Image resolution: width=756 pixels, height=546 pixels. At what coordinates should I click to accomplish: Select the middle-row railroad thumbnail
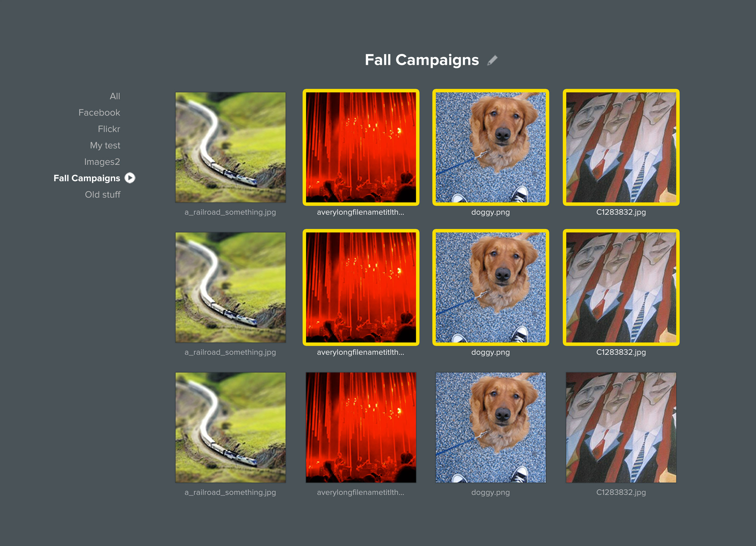click(x=230, y=288)
